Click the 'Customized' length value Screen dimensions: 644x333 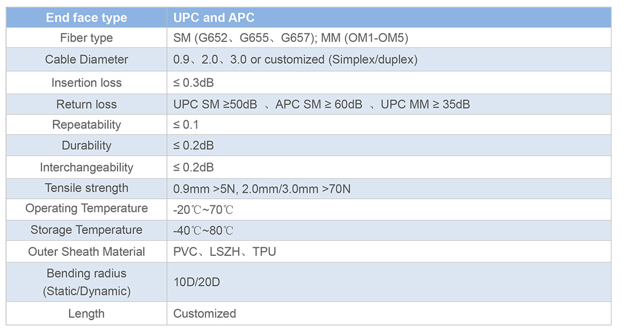point(204,314)
